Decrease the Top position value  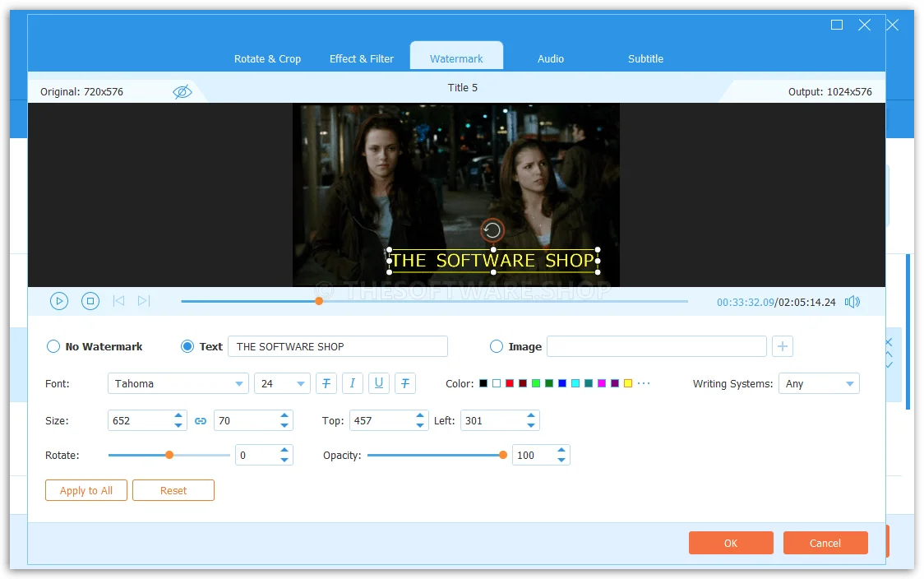pyautogui.click(x=419, y=426)
